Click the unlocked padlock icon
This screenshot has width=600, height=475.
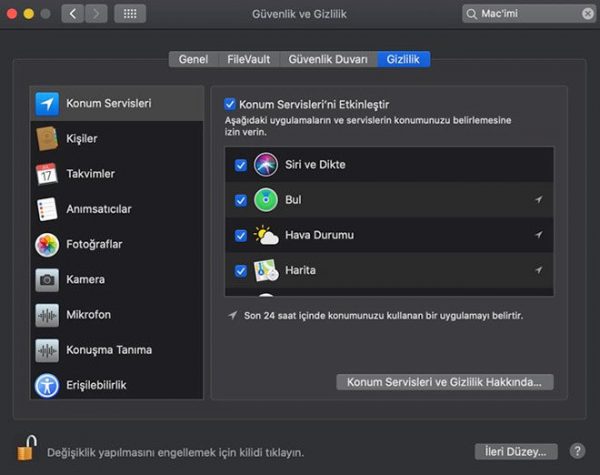coord(27,447)
